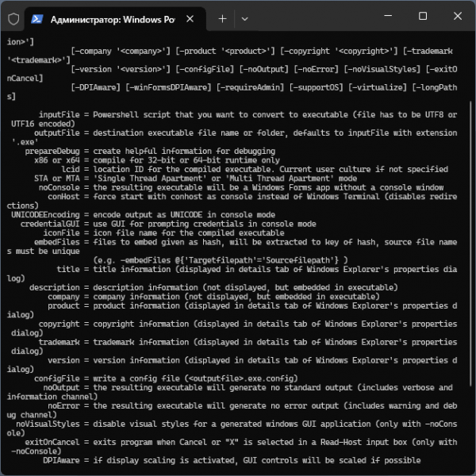Click the '[-configFile]' syntax text
Image resolution: width=476 pixels, height=476 pixels.
click(x=205, y=69)
